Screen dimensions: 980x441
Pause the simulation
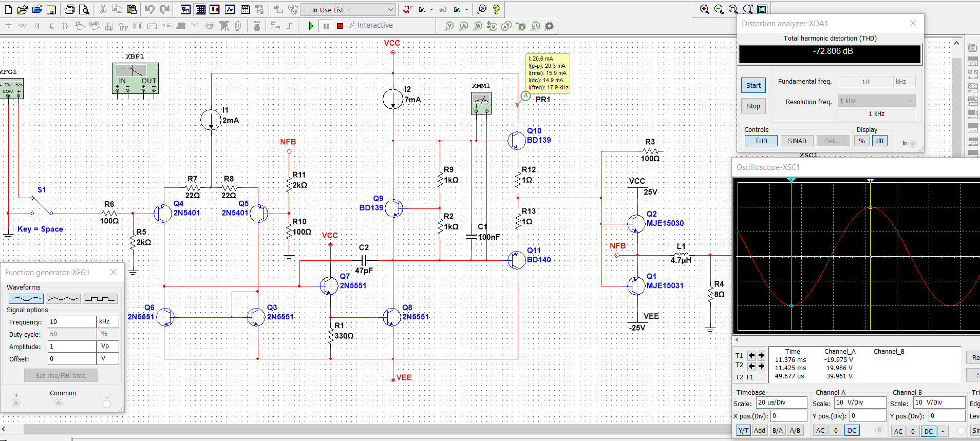326,26
